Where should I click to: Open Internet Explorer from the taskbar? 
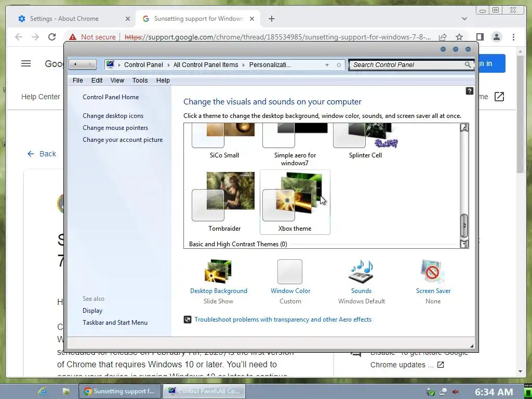click(42, 391)
